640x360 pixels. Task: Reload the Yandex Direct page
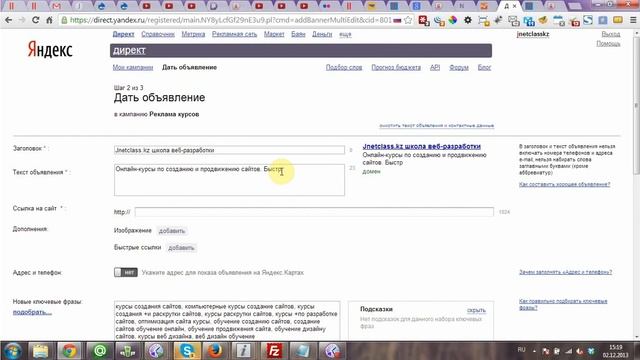click(x=36, y=20)
